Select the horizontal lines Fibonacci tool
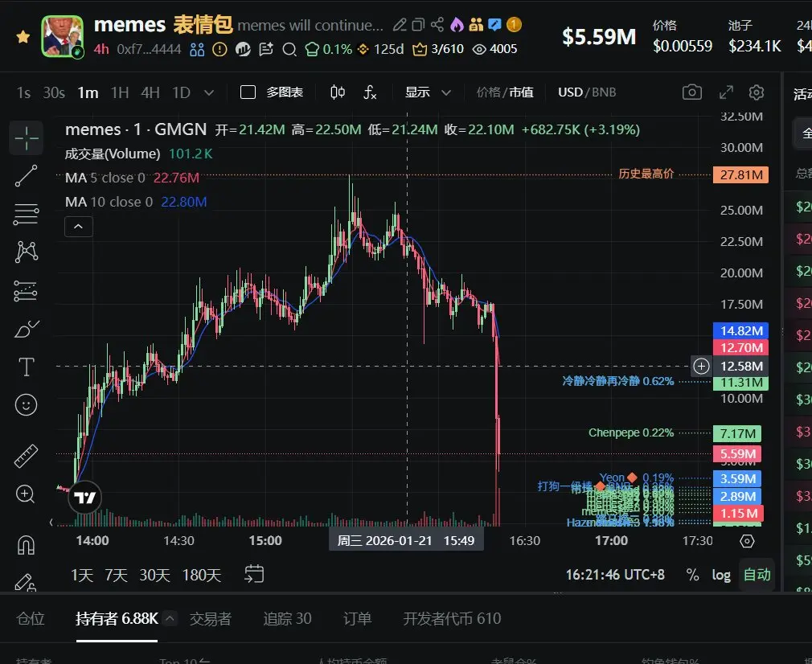Image resolution: width=812 pixels, height=664 pixels. tap(26, 214)
